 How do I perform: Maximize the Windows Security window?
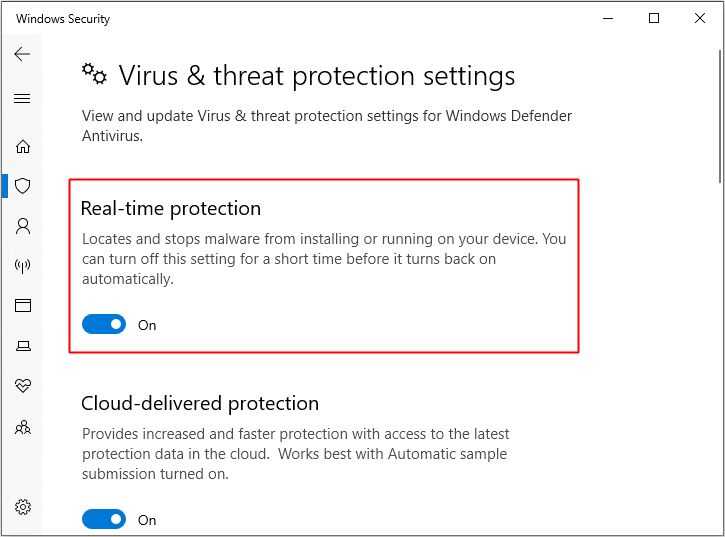654,19
